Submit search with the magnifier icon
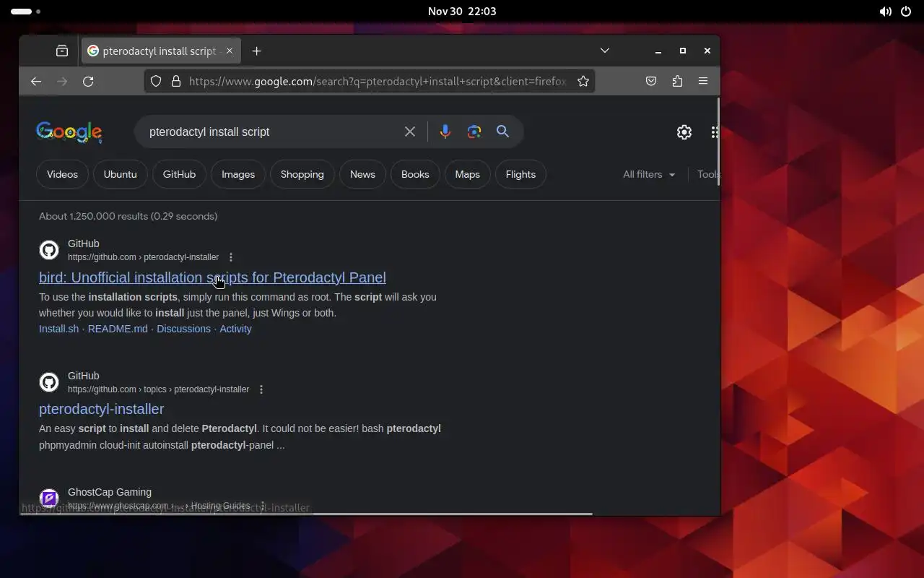Image resolution: width=924 pixels, height=578 pixels. click(503, 131)
